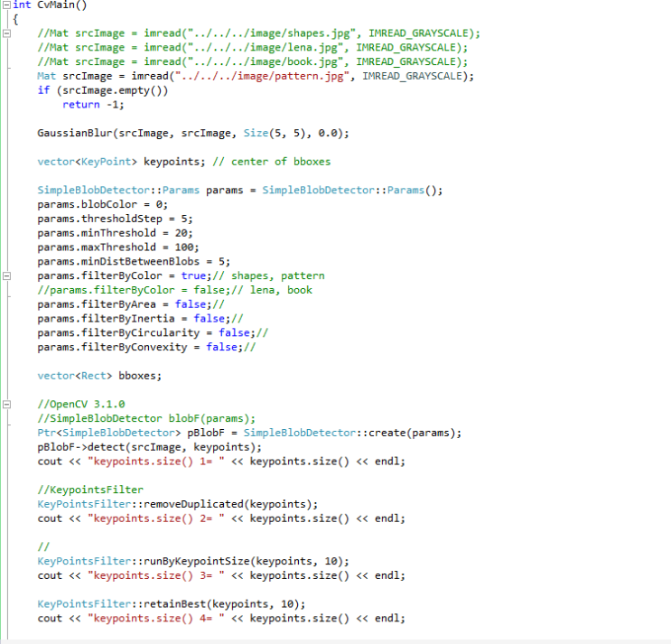Click 'params.filterByInertia = false'
671x644 pixels.
click(x=131, y=318)
